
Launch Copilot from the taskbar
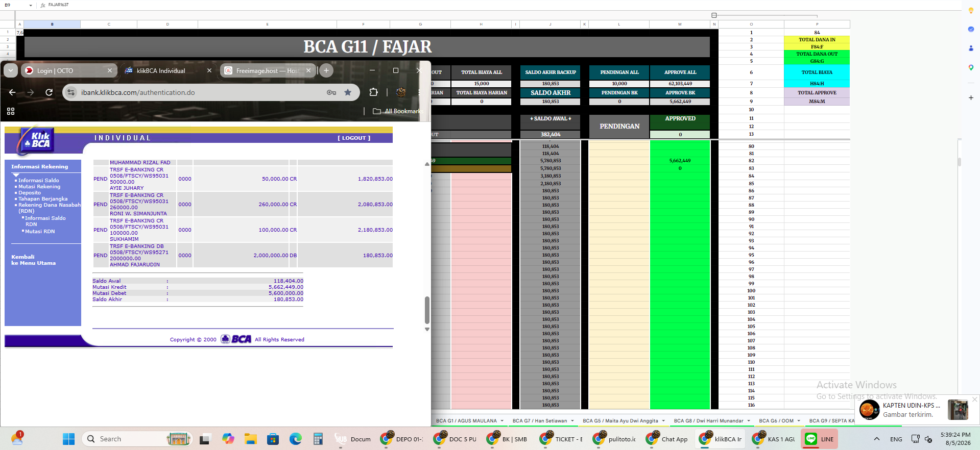[x=228, y=439]
